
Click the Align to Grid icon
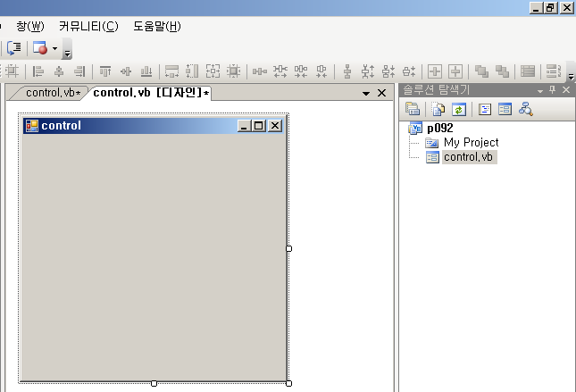(12, 71)
